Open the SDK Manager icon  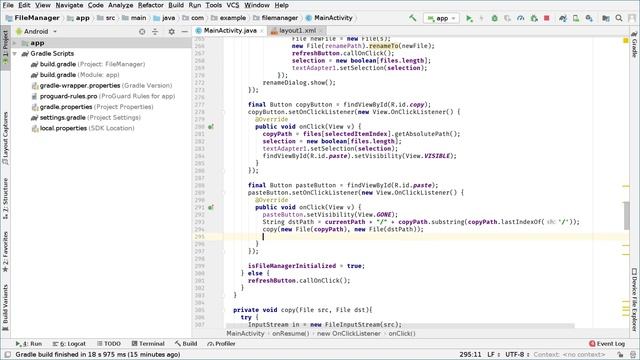click(x=589, y=18)
